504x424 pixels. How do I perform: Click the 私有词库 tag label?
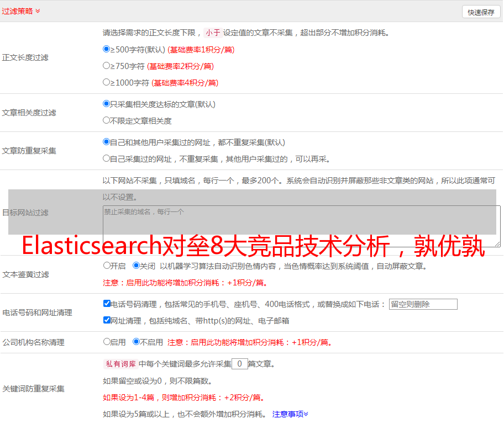click(x=119, y=364)
